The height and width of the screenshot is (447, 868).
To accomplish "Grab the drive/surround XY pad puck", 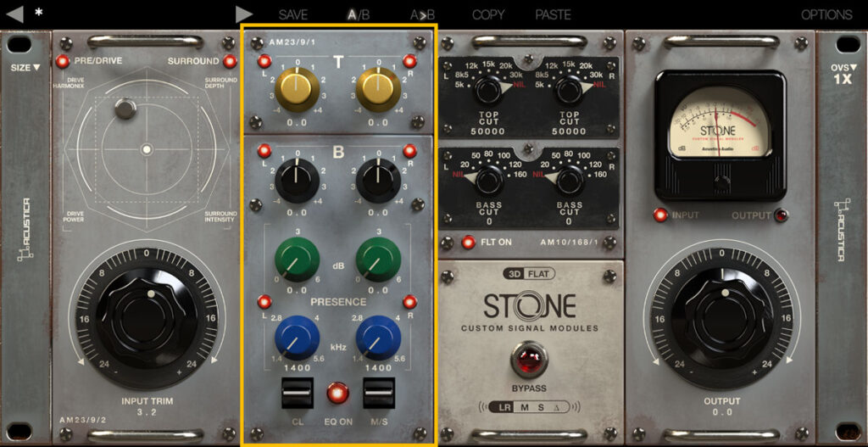I will [x=125, y=109].
